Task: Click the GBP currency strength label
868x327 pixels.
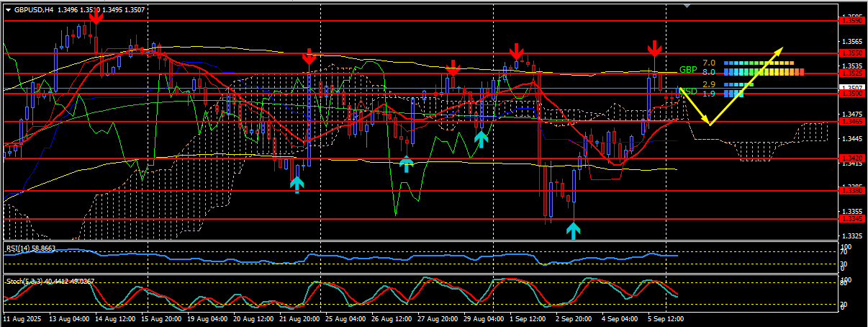Action: tap(687, 70)
